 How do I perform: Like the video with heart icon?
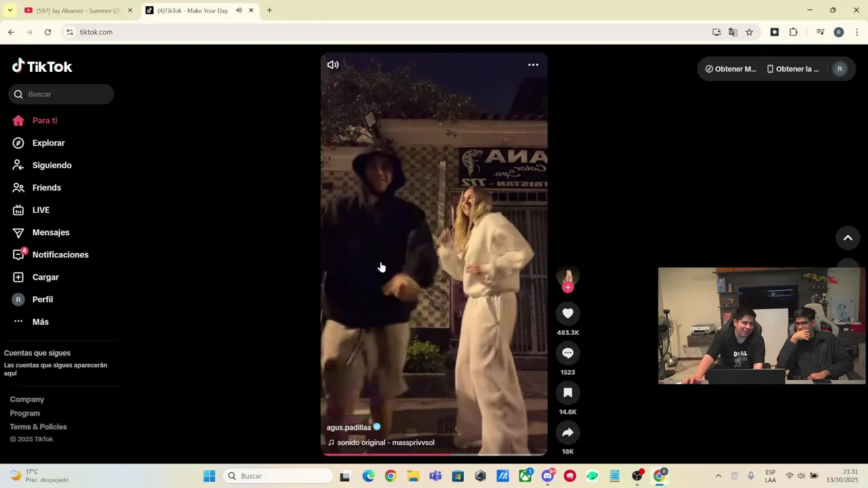tap(568, 313)
